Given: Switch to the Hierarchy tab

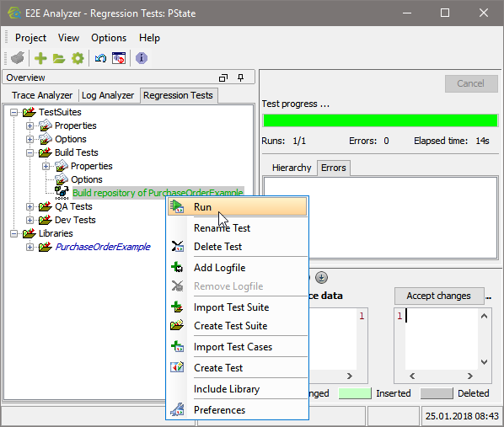Looking at the screenshot, I should tap(292, 168).
